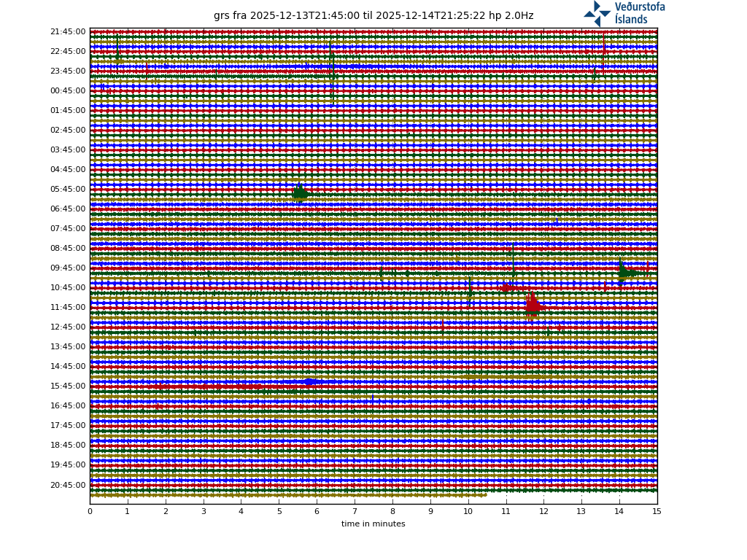
Task: Click the plot title with station grs
Action: [x=373, y=16]
